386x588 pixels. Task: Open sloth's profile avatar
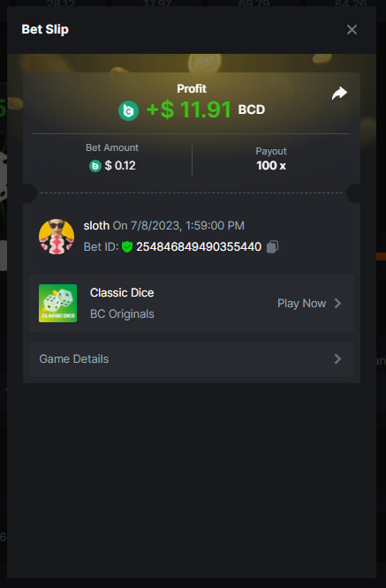57,237
